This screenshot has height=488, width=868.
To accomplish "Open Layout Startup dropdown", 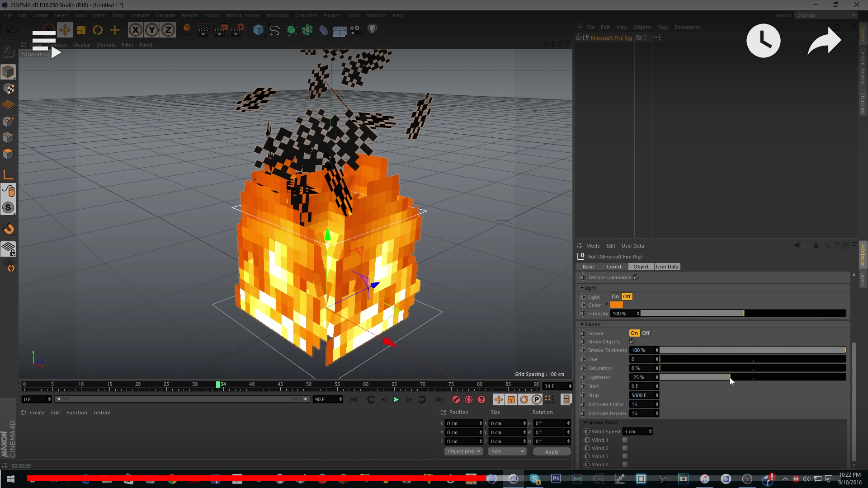I will pos(826,15).
